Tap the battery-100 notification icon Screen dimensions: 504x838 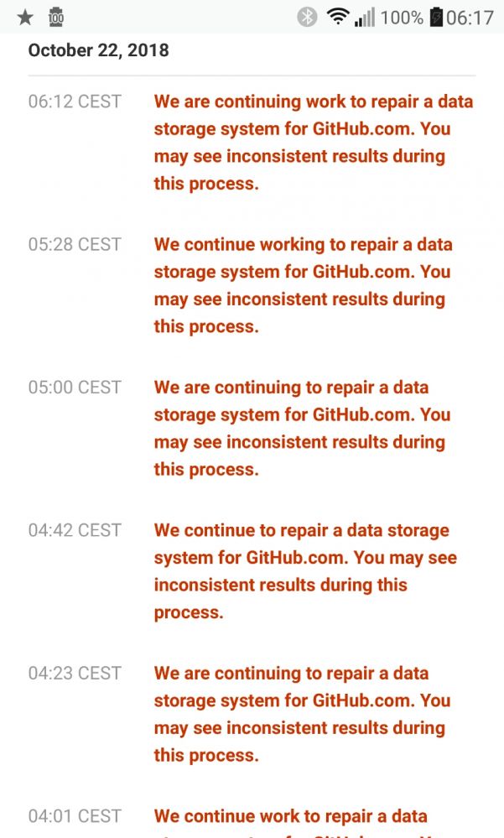click(55, 17)
